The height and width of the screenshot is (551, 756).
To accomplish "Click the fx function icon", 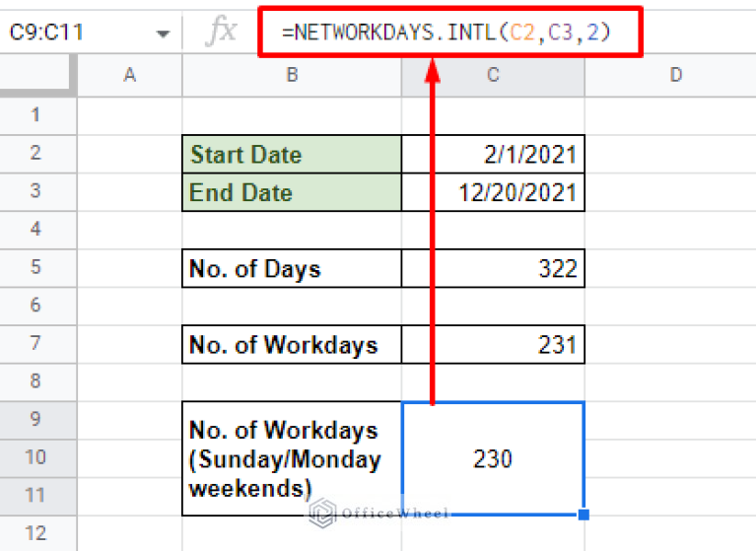I will (221, 33).
